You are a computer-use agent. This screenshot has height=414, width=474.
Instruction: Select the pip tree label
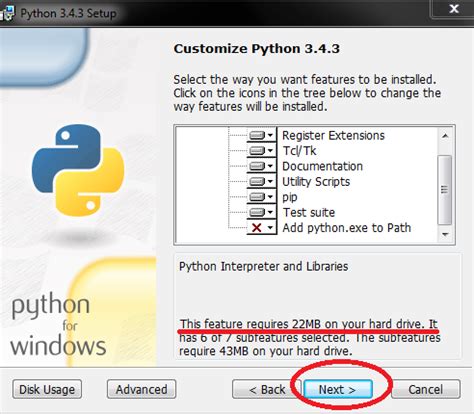pos(290,197)
